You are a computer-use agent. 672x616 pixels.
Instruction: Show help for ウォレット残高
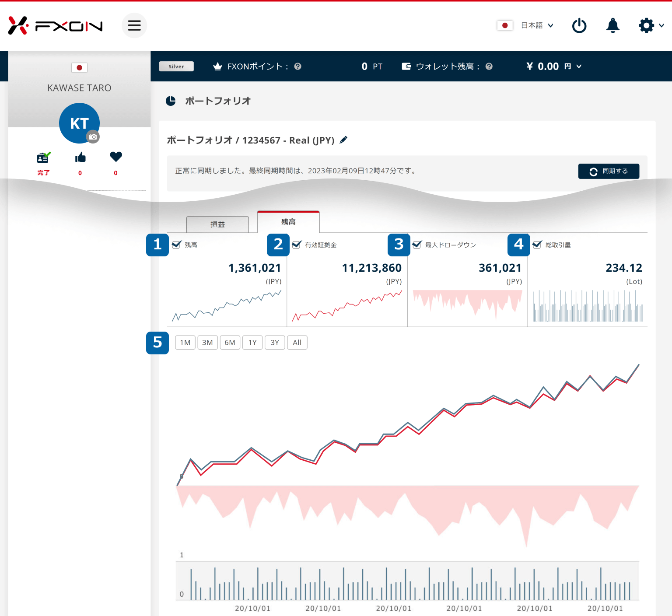pyautogui.click(x=489, y=66)
